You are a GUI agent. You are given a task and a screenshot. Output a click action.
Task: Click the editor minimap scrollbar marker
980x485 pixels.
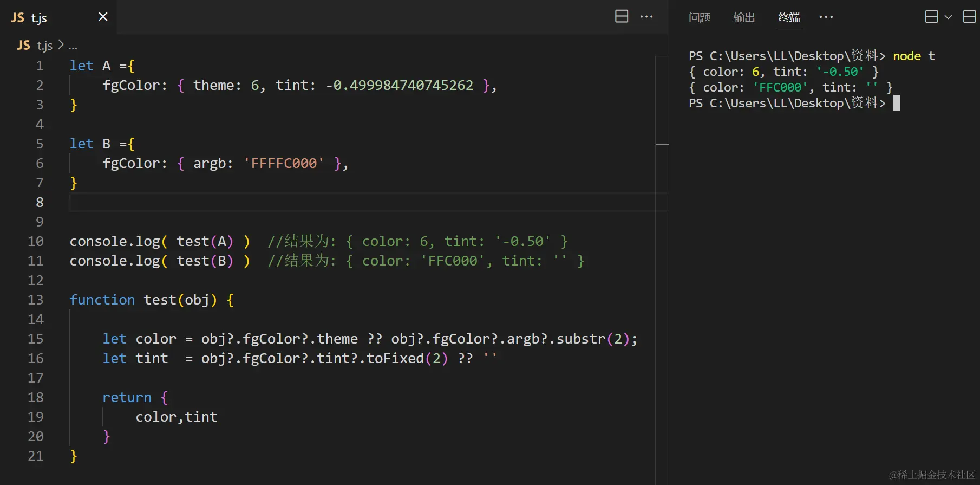(662, 144)
